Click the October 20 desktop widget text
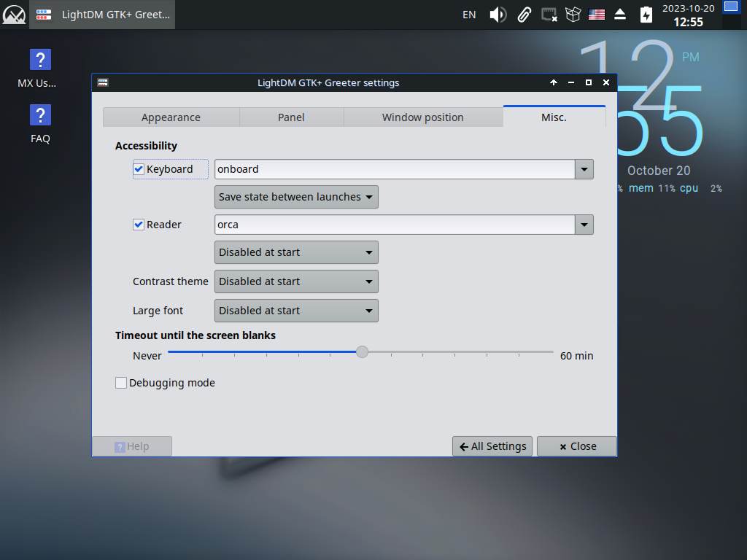This screenshot has height=560, width=747. click(659, 171)
